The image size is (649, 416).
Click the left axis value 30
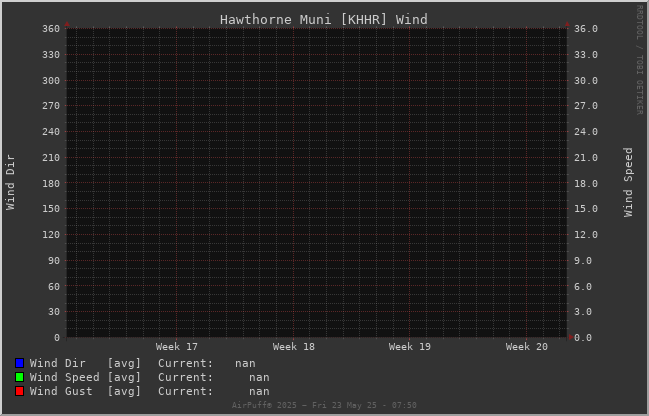pos(54,312)
